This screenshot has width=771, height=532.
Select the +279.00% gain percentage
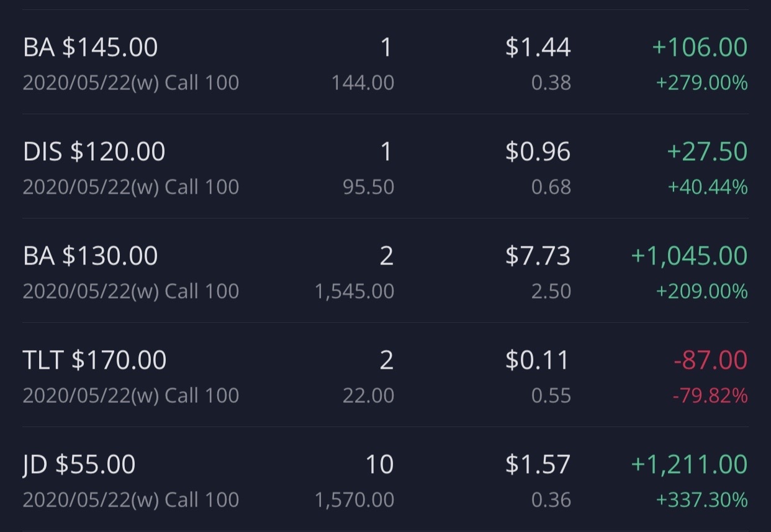[x=701, y=83]
